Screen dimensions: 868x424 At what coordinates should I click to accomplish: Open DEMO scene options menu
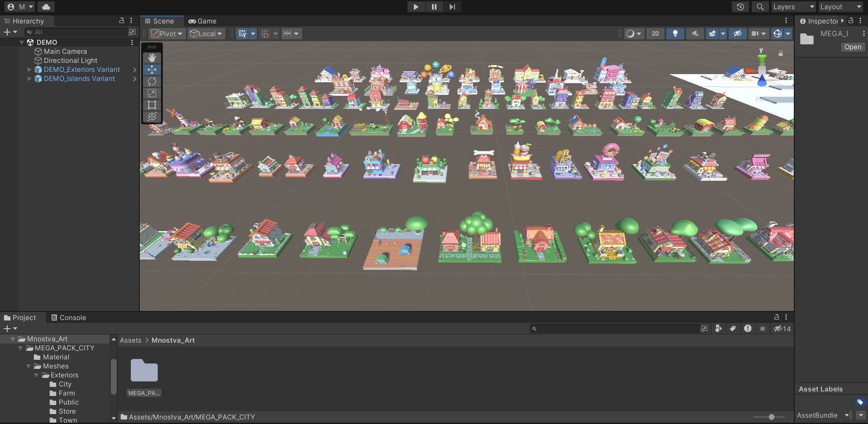(x=132, y=42)
